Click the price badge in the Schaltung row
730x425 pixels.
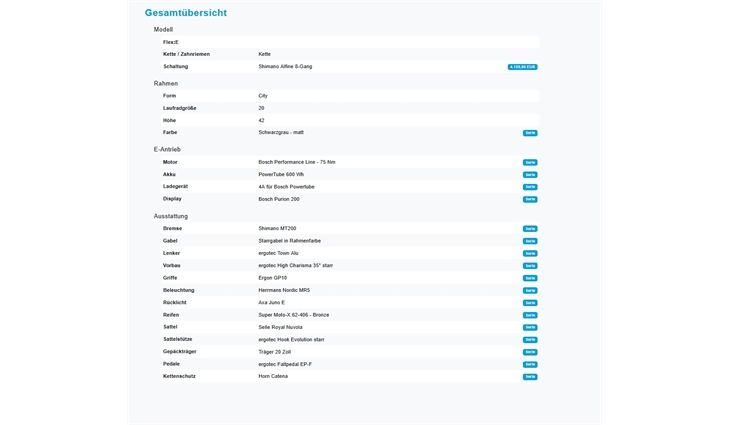[x=522, y=67]
